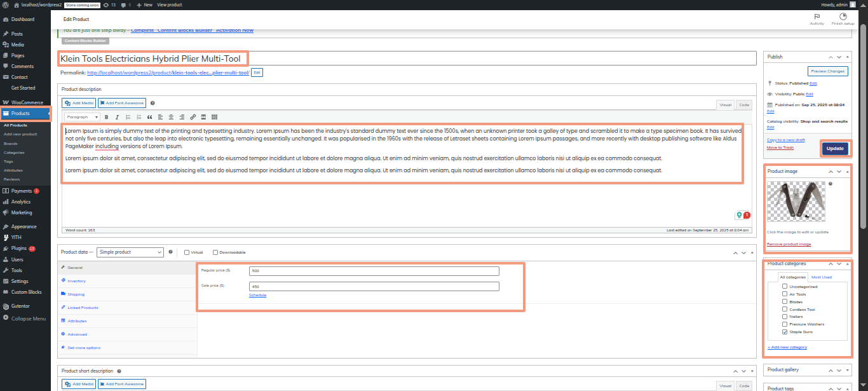
Task: Check the Air Tools category
Action: pyautogui.click(x=785, y=294)
